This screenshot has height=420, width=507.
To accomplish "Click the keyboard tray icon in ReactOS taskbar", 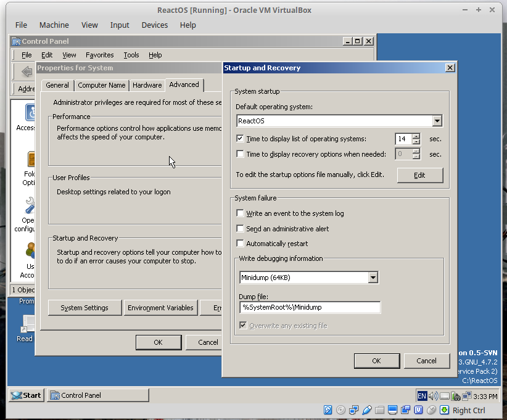I will (x=445, y=396).
